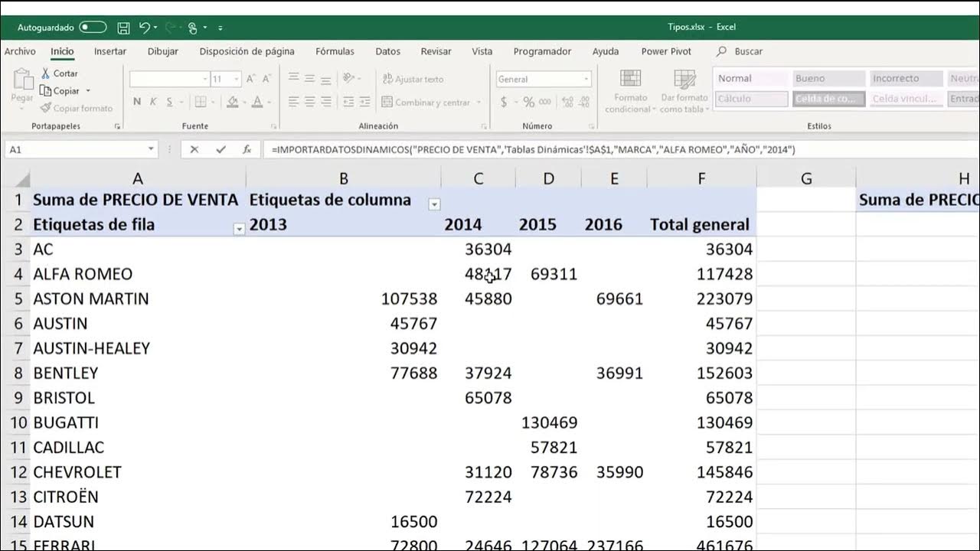
Task: Click the font color A icon
Action: point(258,102)
